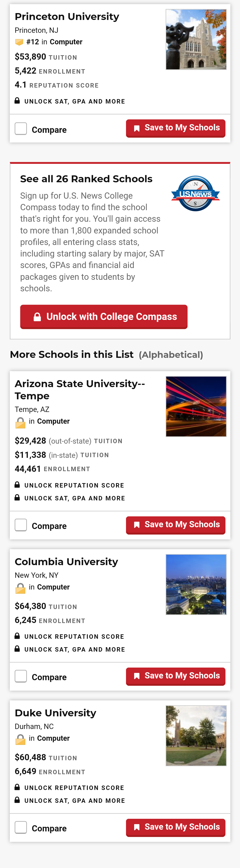240x868 pixels.
Task: Open the Columbia University title link
Action: (66, 562)
